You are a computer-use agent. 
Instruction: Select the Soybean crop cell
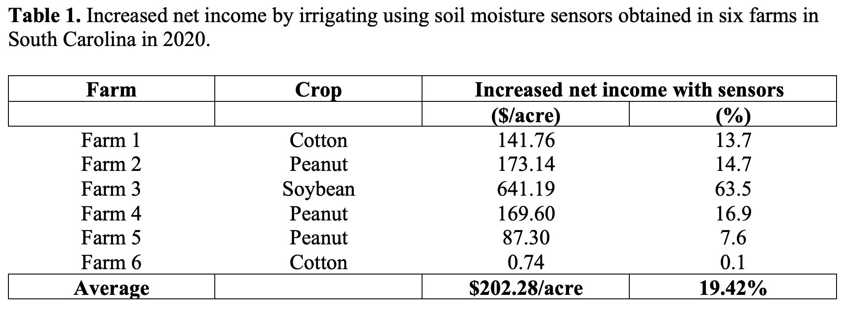(318, 189)
